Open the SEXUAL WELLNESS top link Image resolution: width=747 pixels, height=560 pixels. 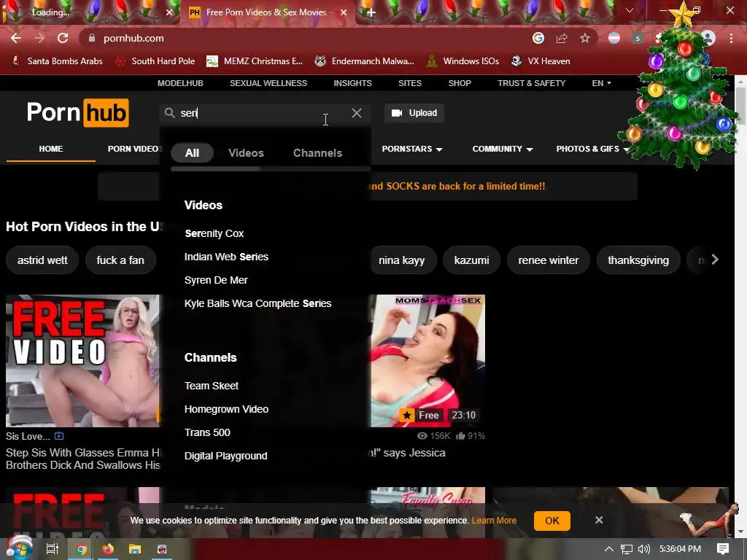[268, 83]
